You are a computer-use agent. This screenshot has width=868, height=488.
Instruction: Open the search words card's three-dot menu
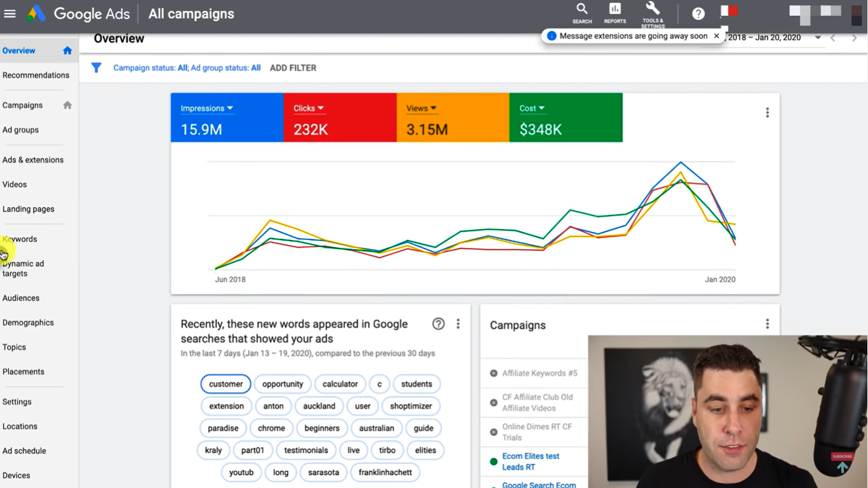(458, 324)
